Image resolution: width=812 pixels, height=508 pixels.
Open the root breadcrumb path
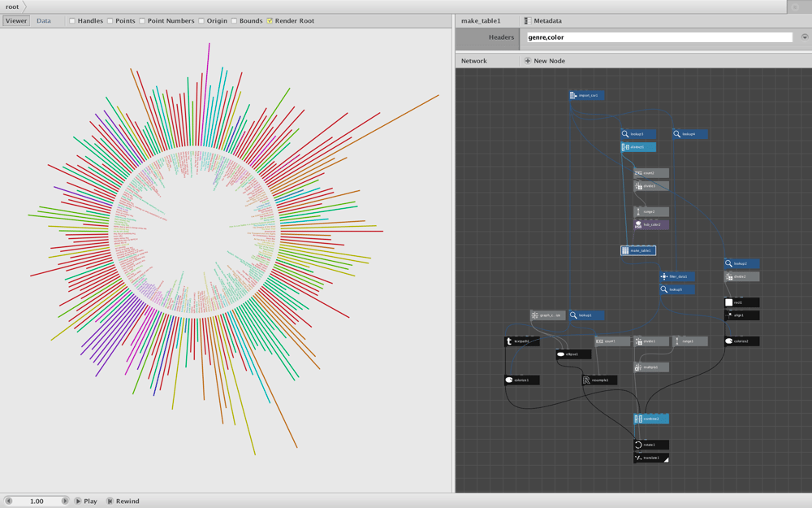coord(12,7)
